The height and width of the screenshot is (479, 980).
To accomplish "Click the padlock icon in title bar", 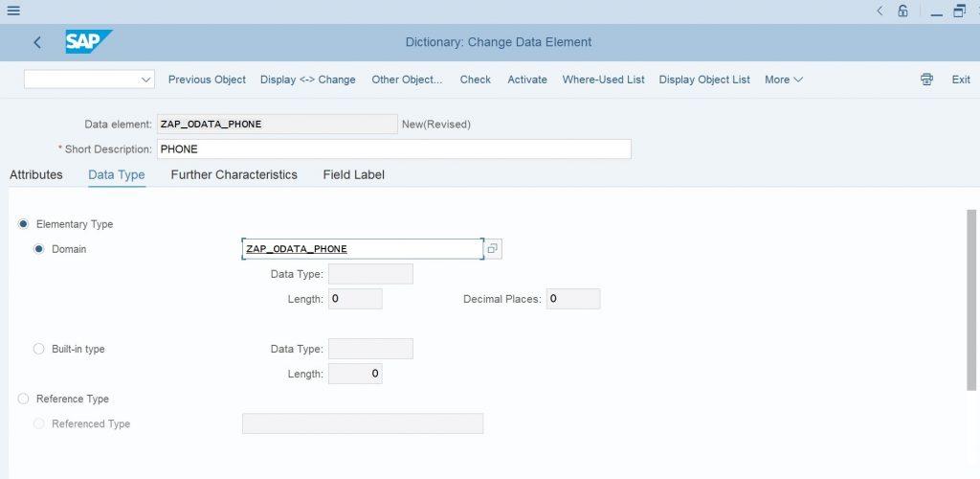I will [x=902, y=11].
